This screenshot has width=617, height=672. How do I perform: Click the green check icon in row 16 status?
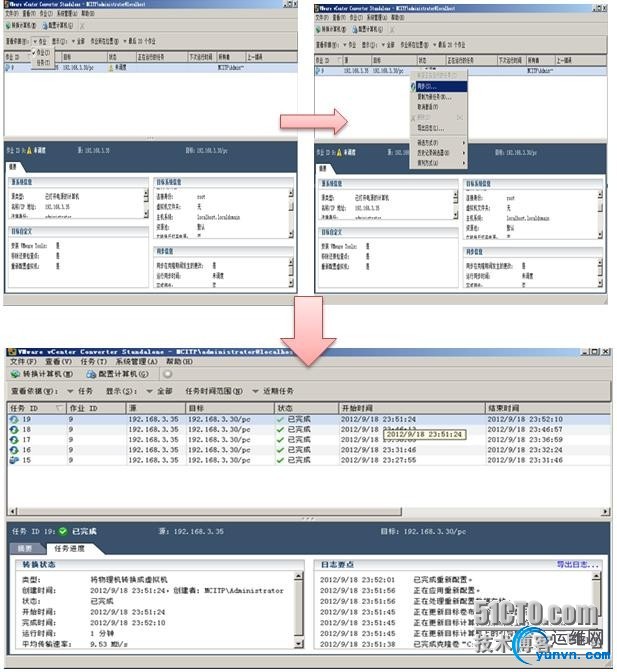(280, 450)
